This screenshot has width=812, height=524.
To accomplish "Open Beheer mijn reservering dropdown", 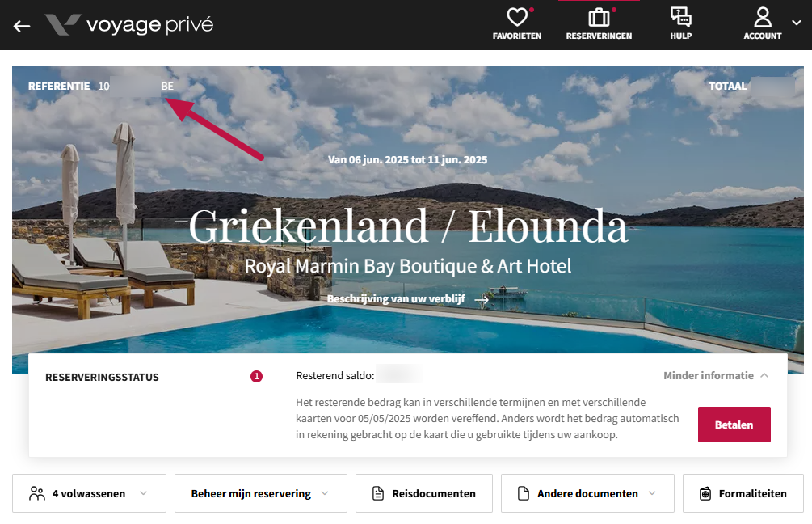I will click(260, 493).
